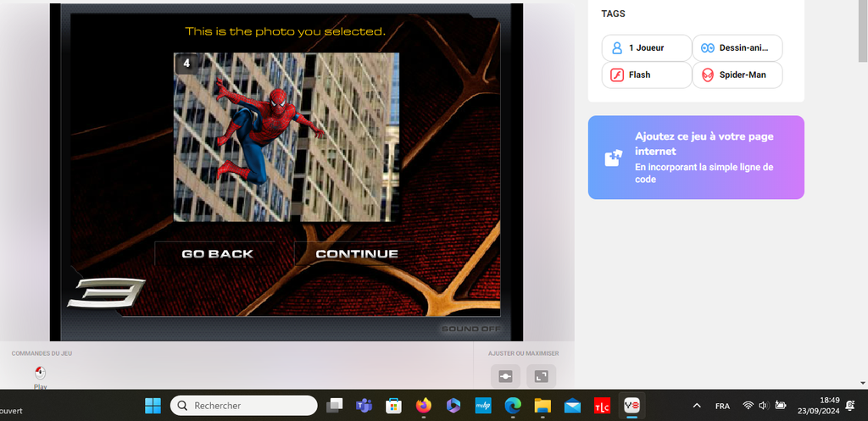Click the page scrollbar down arrow

tap(863, 383)
